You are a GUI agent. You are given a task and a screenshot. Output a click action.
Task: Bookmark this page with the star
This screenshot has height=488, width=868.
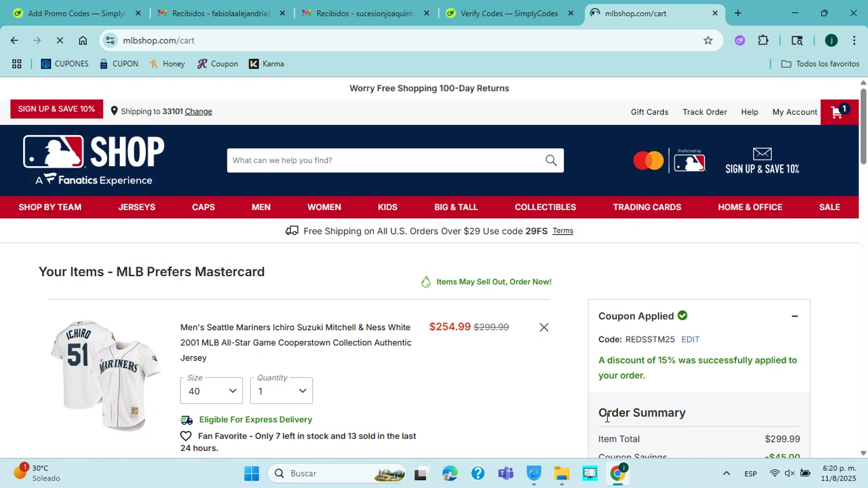point(708,41)
